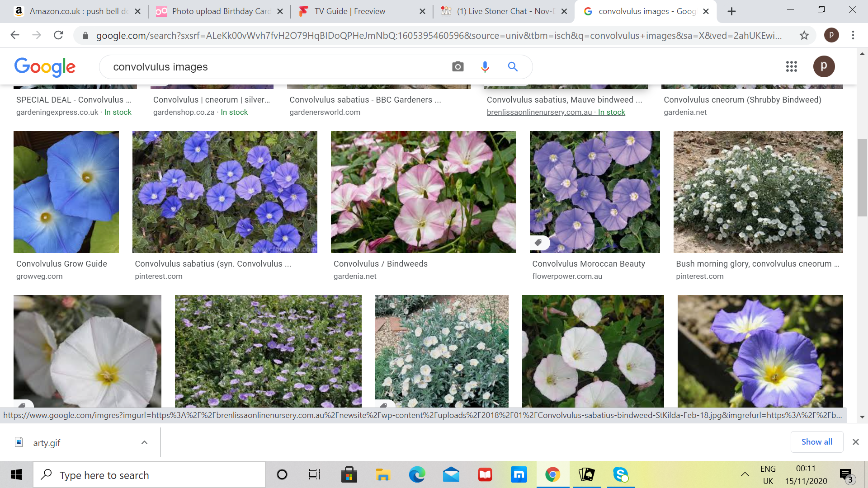Open Convolvulus / Bindweeds gardenia.net result
Screen dimensions: 868x488
[380, 264]
